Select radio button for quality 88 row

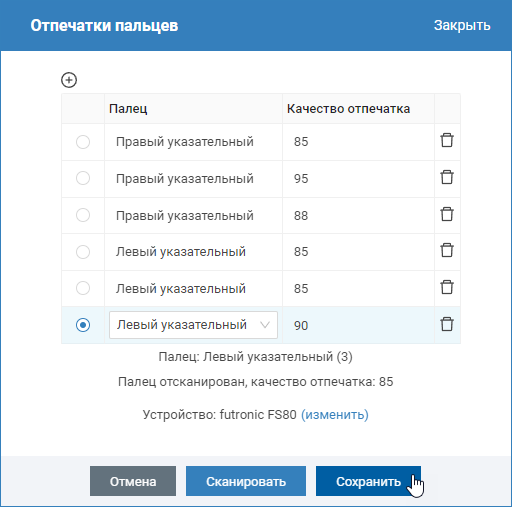83,215
